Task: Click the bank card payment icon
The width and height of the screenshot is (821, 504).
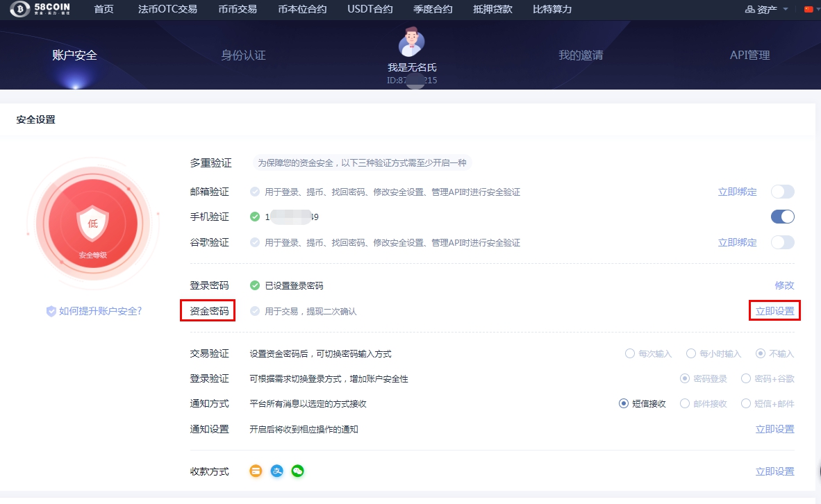Action: (x=256, y=471)
